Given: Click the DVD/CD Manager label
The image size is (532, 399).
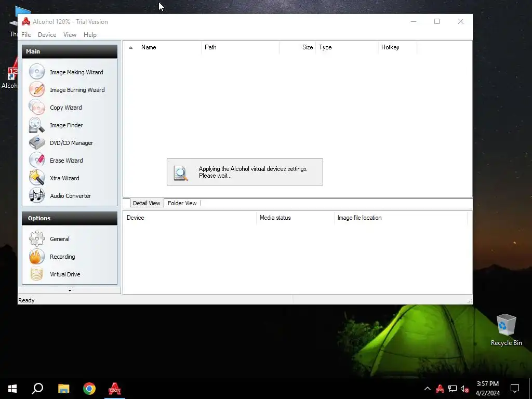Looking at the screenshot, I should (x=71, y=143).
